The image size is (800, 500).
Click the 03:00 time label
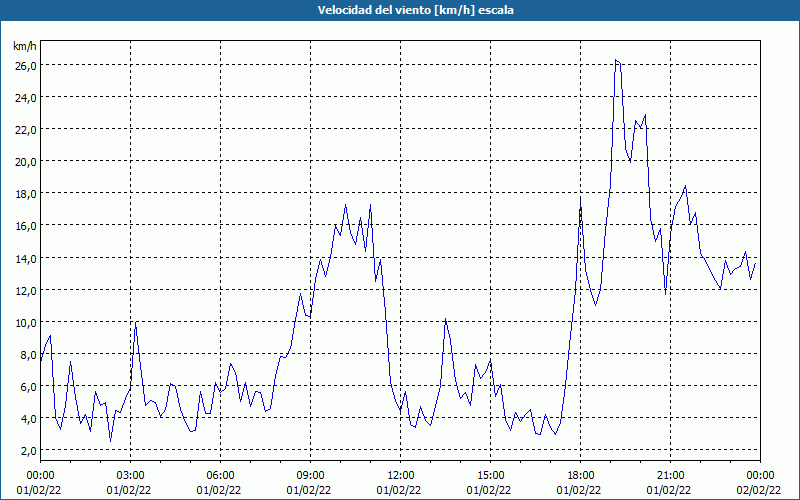[x=131, y=476]
